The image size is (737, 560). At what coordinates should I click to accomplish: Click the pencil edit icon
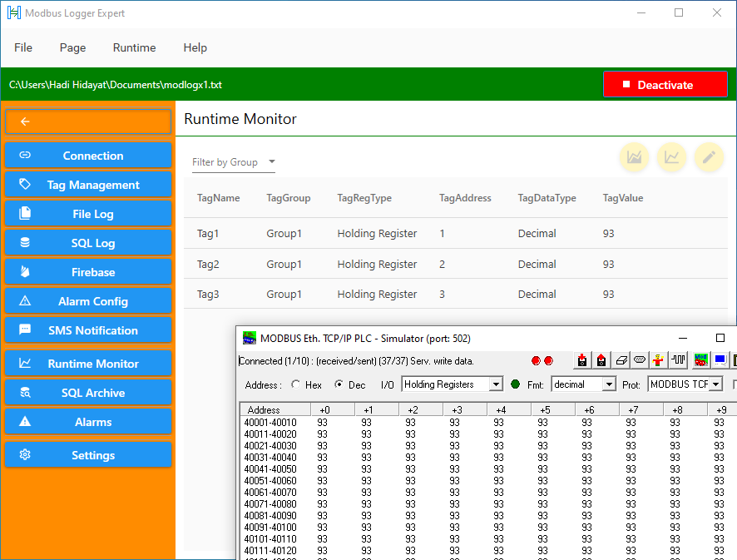click(x=709, y=156)
